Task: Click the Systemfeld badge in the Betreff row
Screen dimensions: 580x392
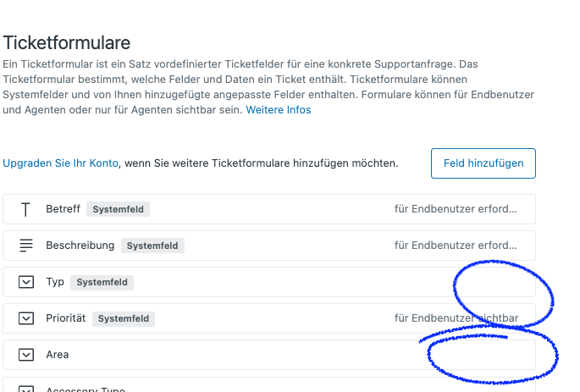Action: tap(119, 209)
